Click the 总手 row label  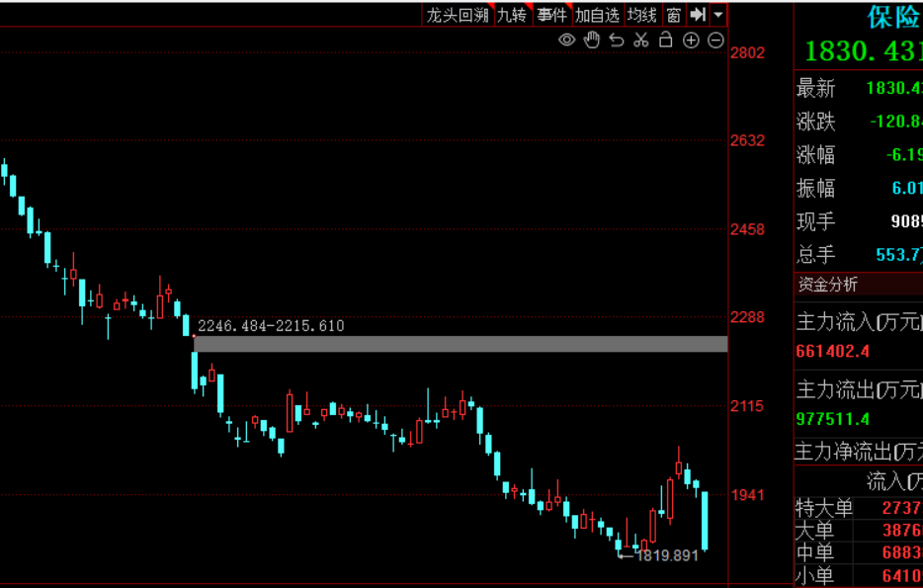(816, 255)
